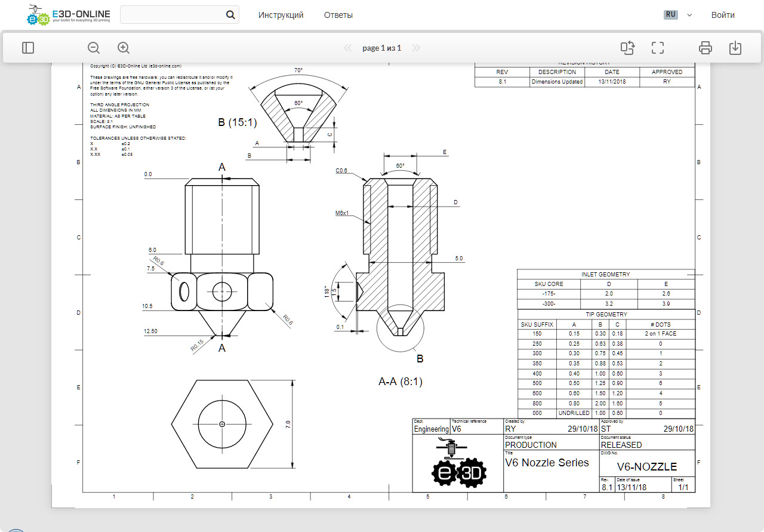The width and height of the screenshot is (764, 532).
Task: Click the E3D-Online logo
Action: coord(69,15)
